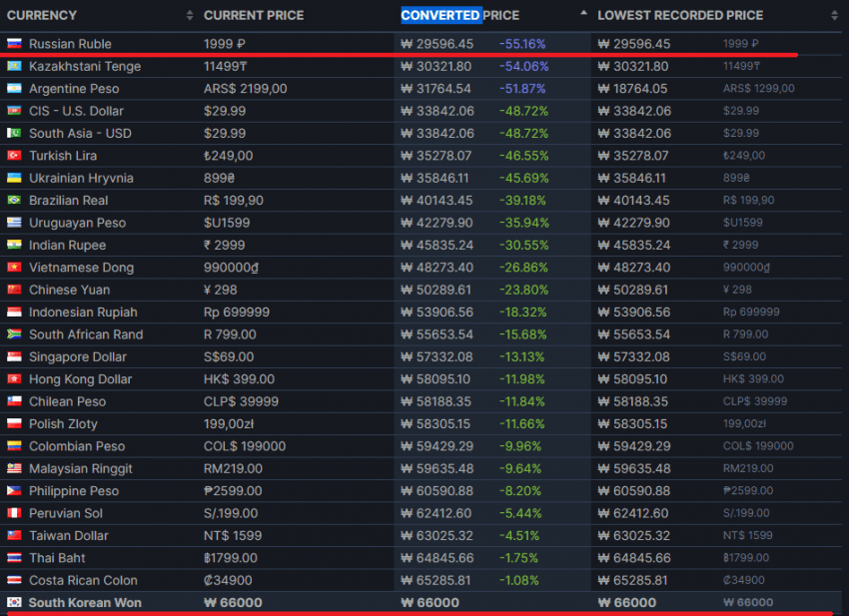The height and width of the screenshot is (616, 849).
Task: Click the Chilean flag icon
Action: [x=14, y=401]
